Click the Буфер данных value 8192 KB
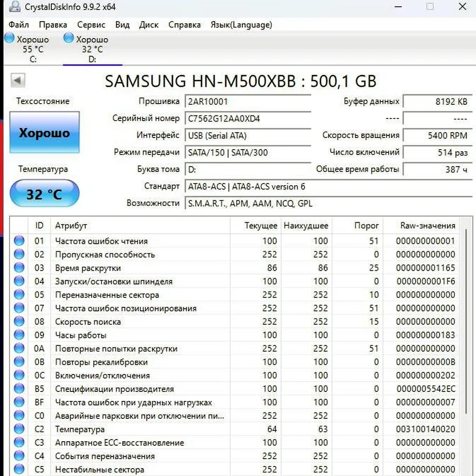Image resolution: width=476 pixels, height=476 pixels. [x=437, y=102]
